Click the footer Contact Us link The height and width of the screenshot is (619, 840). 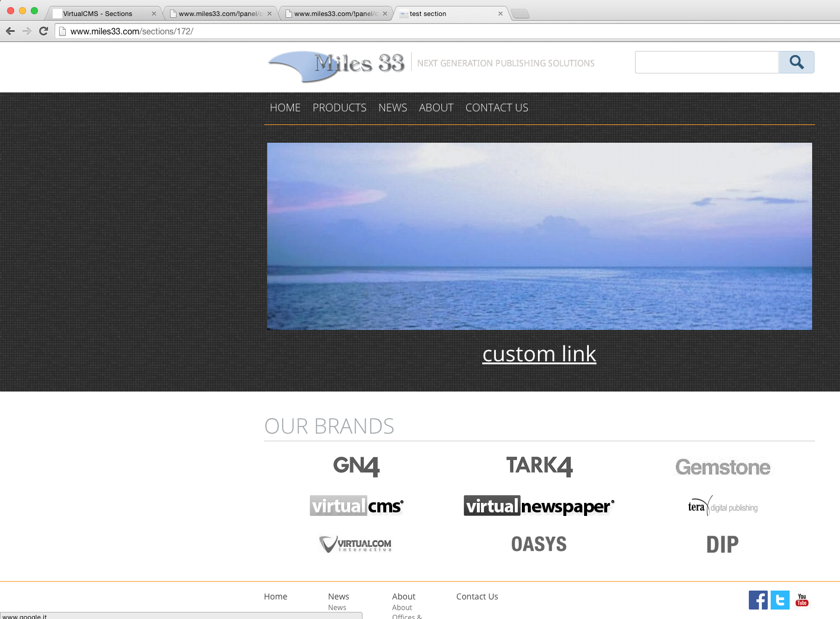(x=477, y=596)
